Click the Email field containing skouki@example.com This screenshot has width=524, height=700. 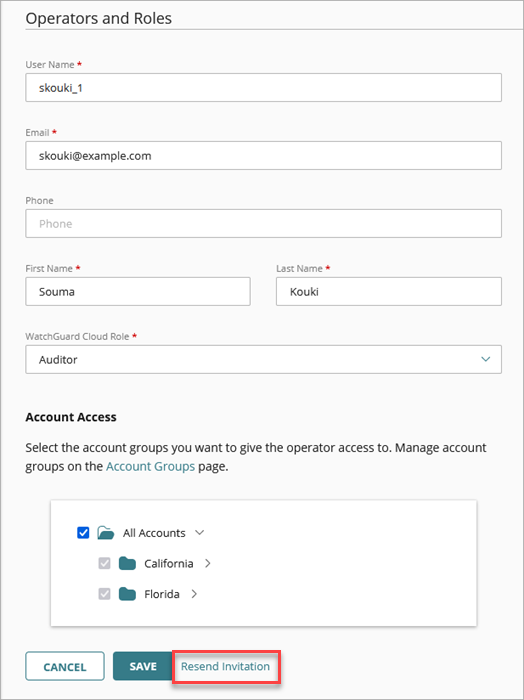263,155
